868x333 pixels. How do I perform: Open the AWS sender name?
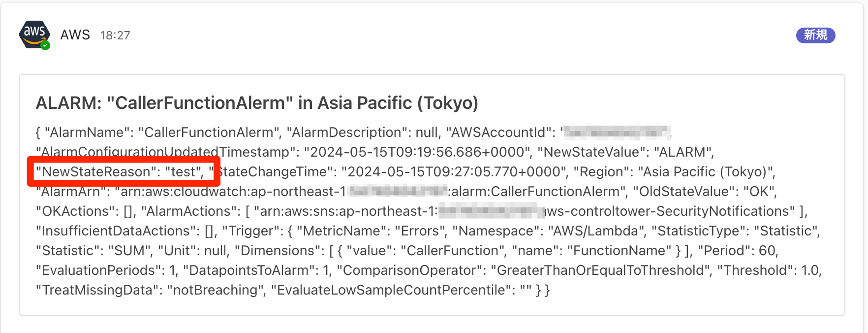[x=75, y=35]
